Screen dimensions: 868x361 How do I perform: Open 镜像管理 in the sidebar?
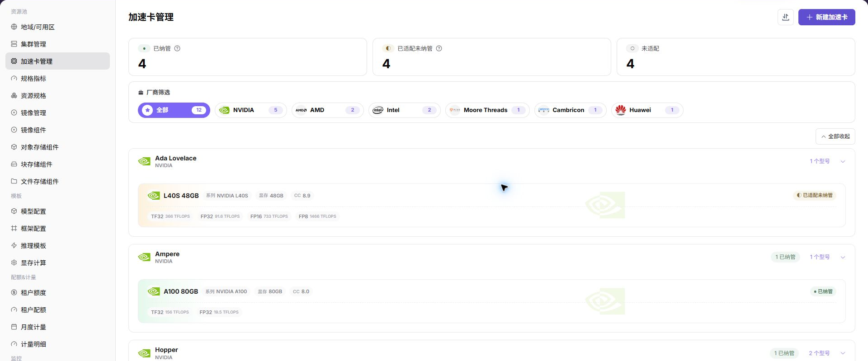click(57, 113)
